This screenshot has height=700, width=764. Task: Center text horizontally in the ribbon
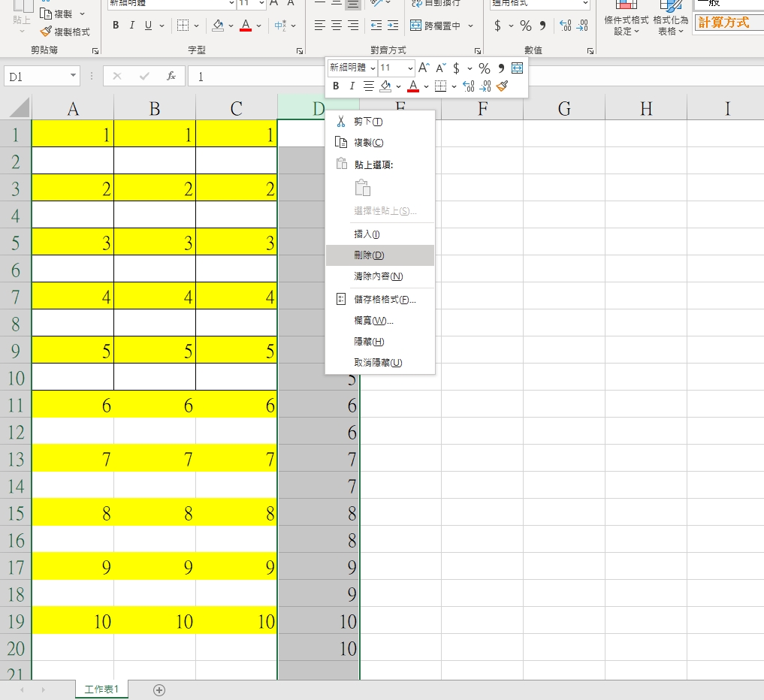point(337,26)
